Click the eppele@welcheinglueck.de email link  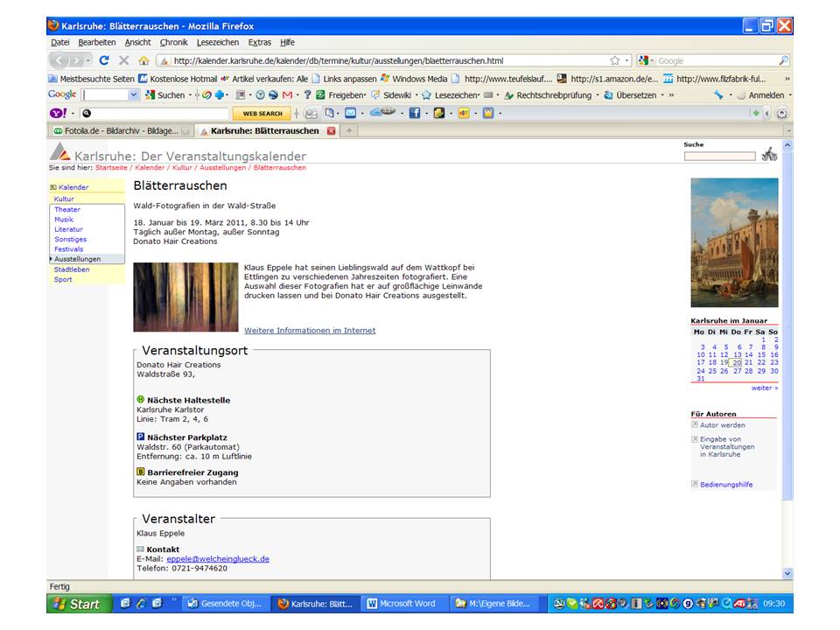pos(218,558)
